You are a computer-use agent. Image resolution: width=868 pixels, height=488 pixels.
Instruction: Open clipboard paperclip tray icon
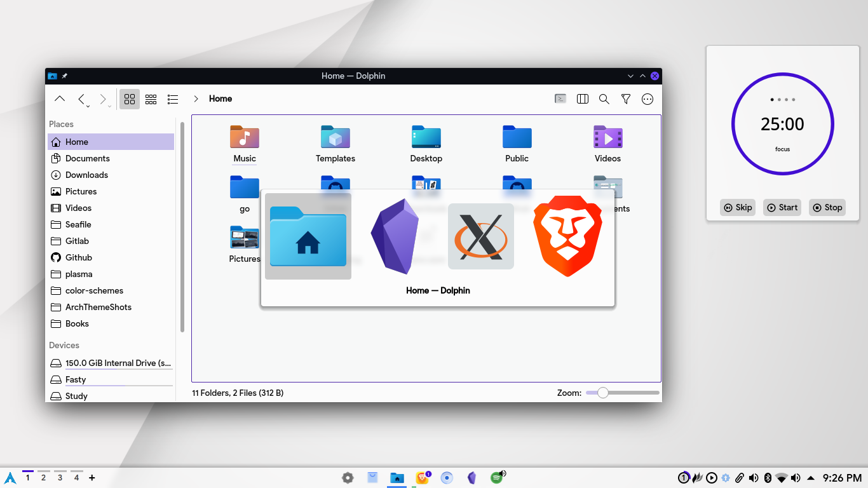740,478
